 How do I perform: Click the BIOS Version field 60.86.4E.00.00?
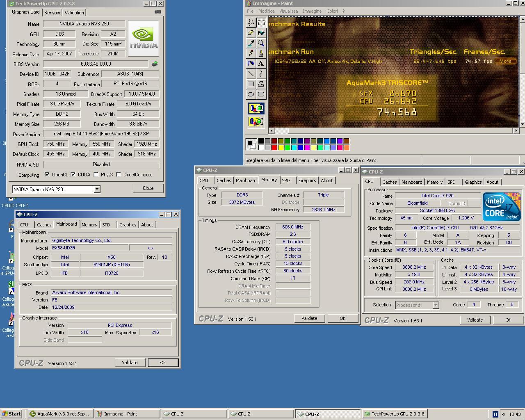pos(96,64)
